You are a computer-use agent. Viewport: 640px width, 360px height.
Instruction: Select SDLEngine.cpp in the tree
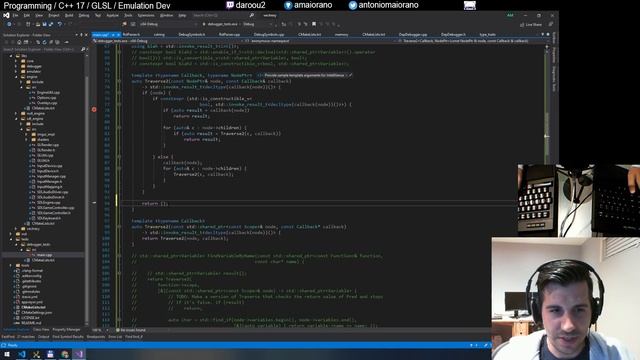49,202
